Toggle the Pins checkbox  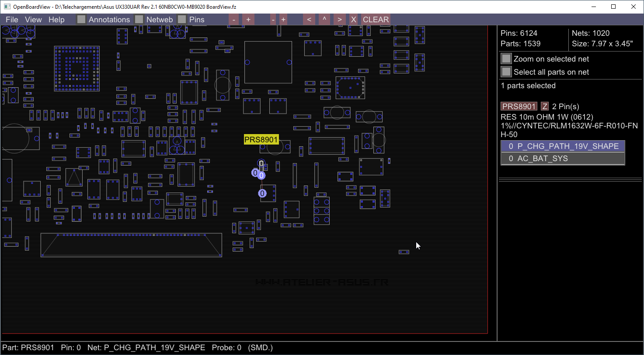[x=182, y=20]
